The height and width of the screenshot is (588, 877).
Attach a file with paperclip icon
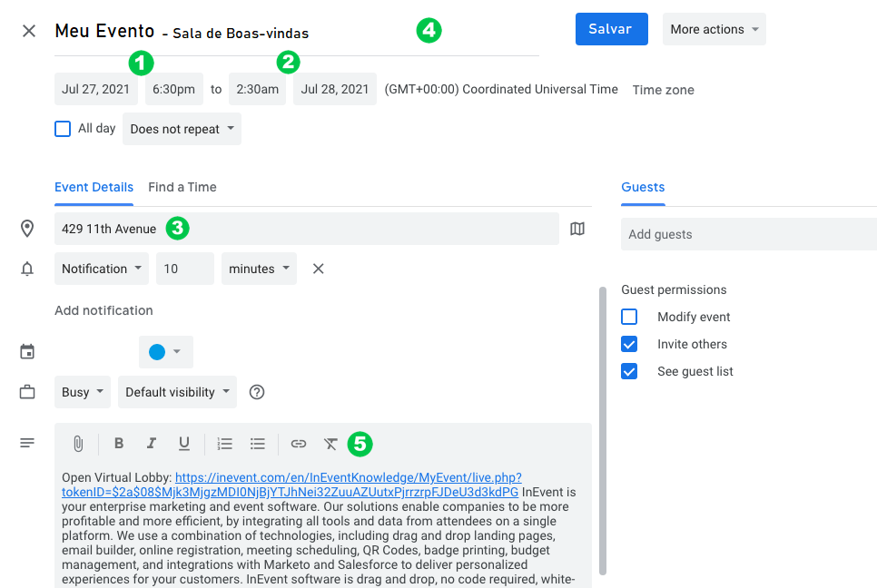[78, 444]
